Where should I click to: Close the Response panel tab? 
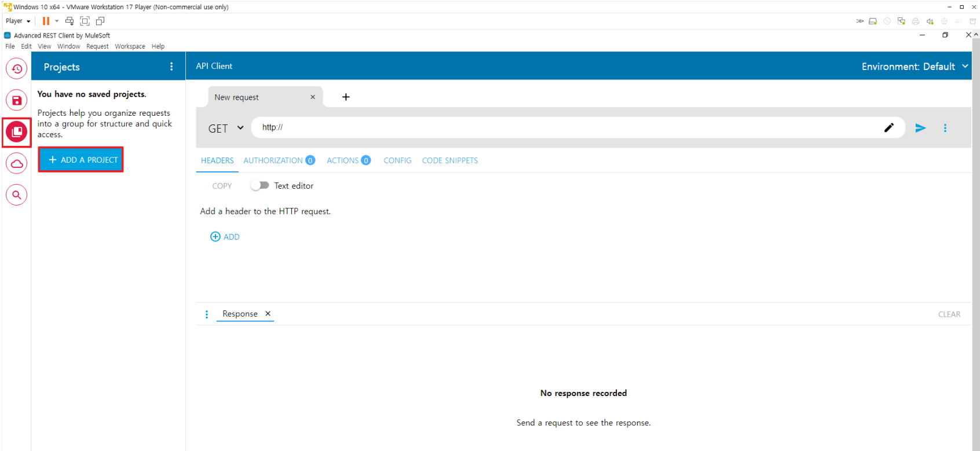click(x=268, y=314)
